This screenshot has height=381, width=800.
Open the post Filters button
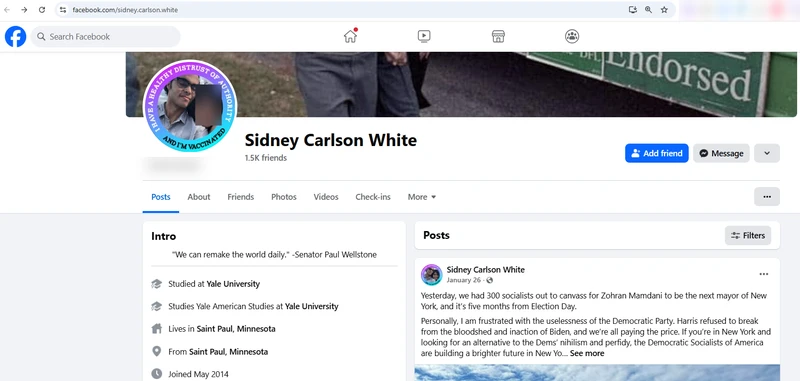coord(748,236)
